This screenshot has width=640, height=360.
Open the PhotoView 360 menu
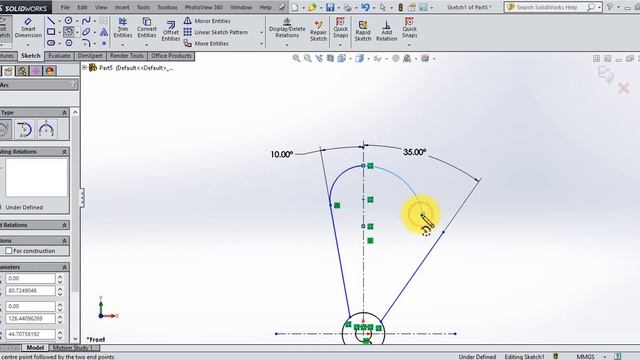(204, 7)
